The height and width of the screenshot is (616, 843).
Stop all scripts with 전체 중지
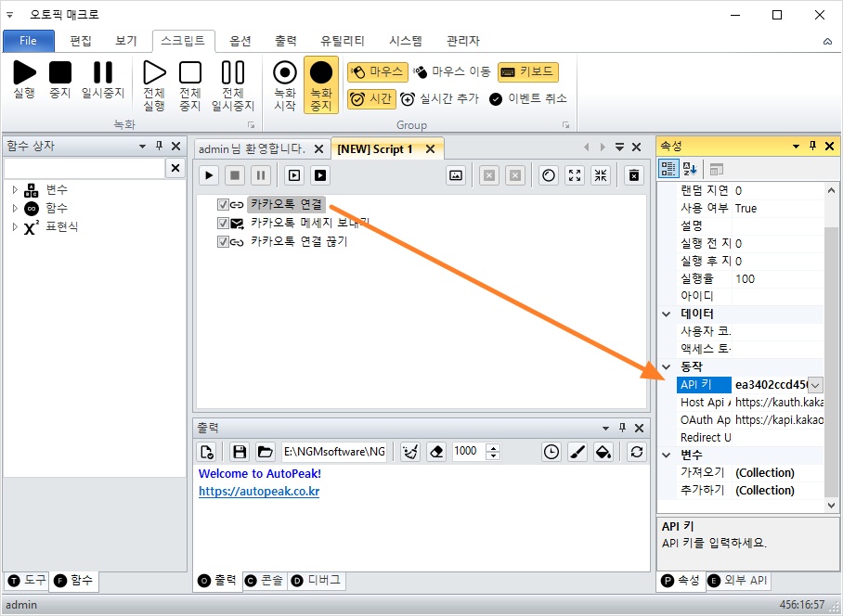pyautogui.click(x=189, y=86)
